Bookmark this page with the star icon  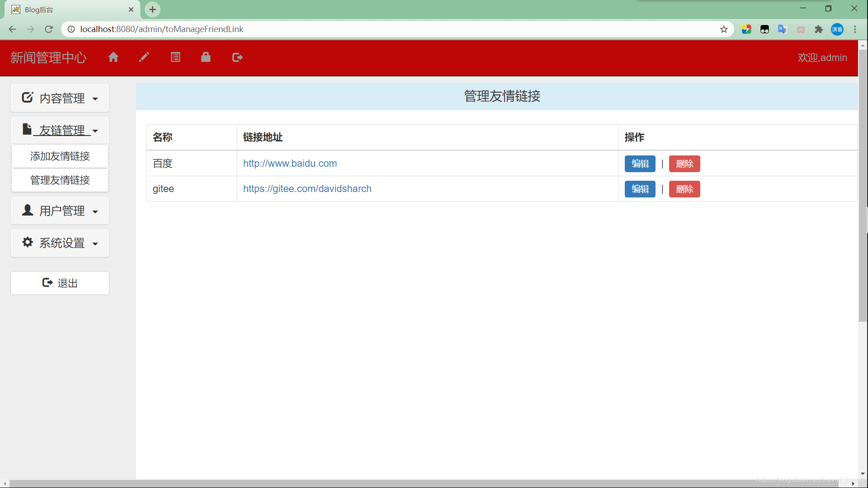[724, 29]
